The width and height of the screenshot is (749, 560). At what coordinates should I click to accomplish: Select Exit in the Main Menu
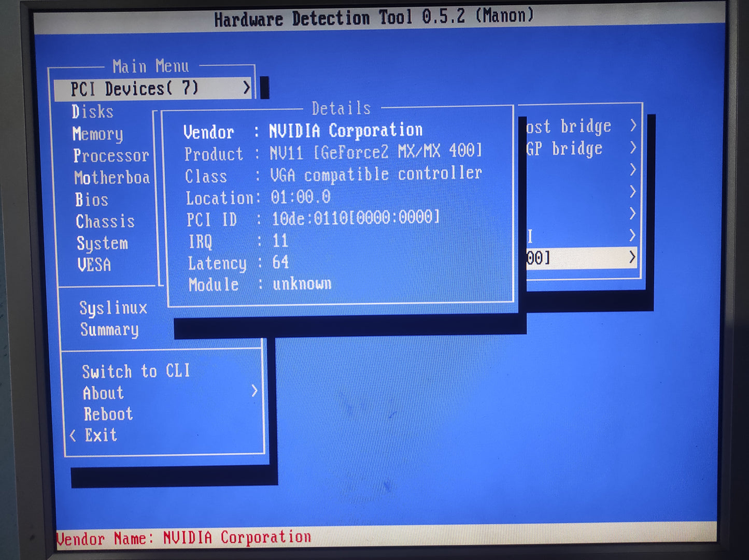101,435
